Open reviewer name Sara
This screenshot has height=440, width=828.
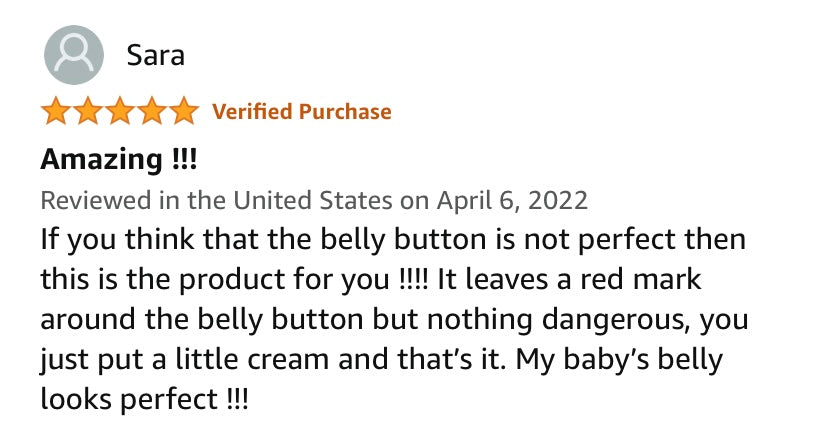(x=155, y=54)
